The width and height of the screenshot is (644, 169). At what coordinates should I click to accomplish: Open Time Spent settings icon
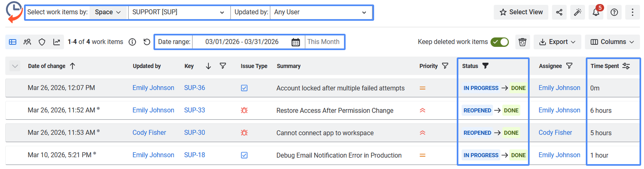tap(626, 66)
